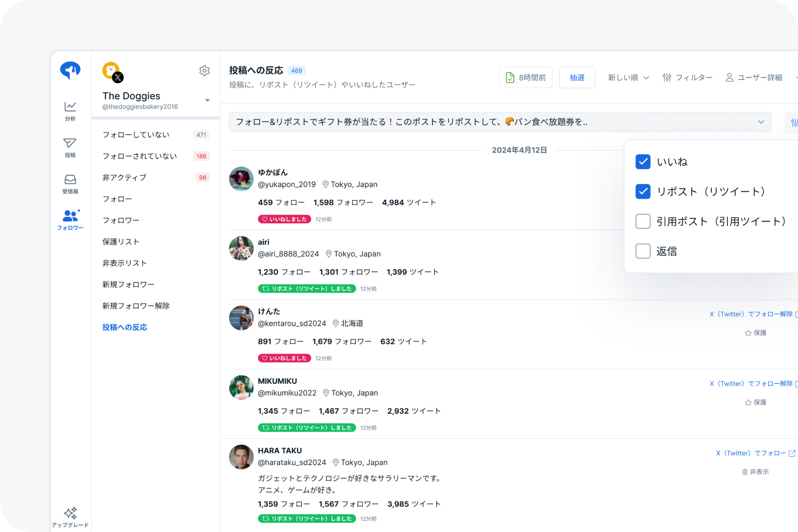798x532 pixels.
Task: Enable the 返信 checkbox
Action: [x=642, y=251]
